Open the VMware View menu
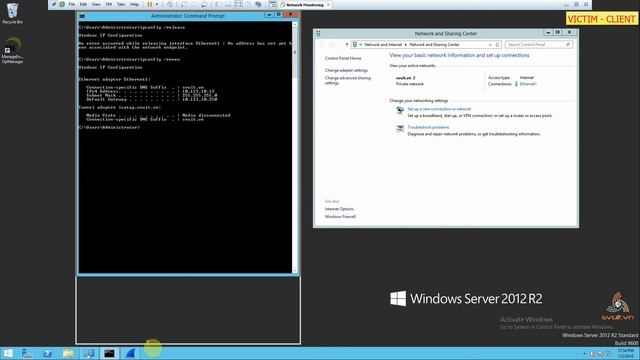Viewport: 640px width, 360px height. pyautogui.click(x=96, y=4)
